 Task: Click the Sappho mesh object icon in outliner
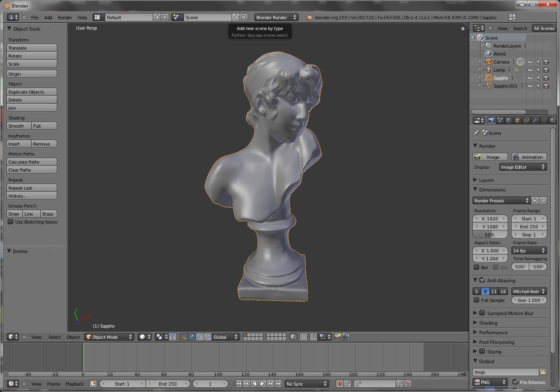[x=488, y=78]
